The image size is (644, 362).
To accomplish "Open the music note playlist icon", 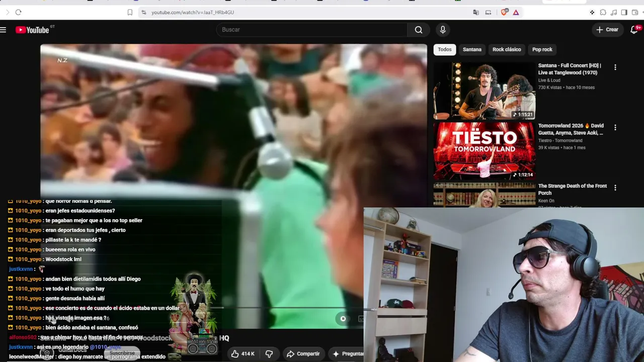I will pyautogui.click(x=613, y=12).
